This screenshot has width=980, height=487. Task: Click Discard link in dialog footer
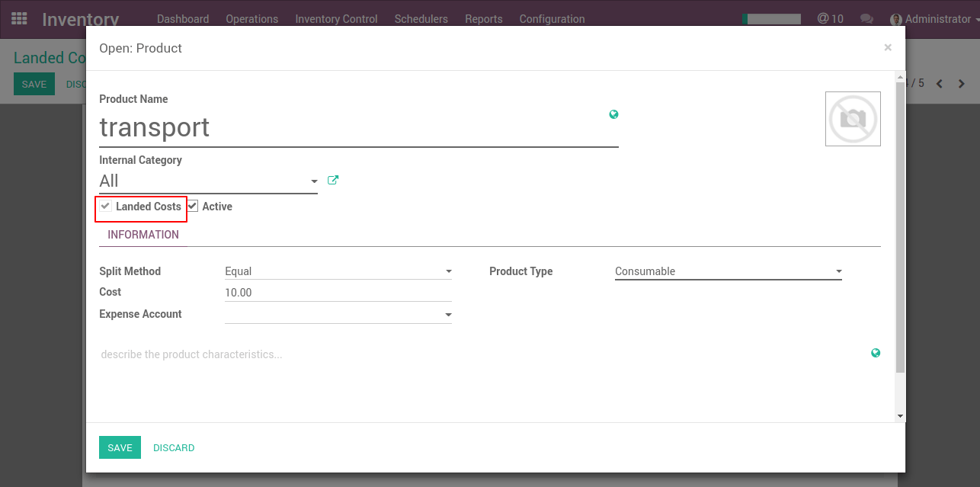pyautogui.click(x=174, y=448)
